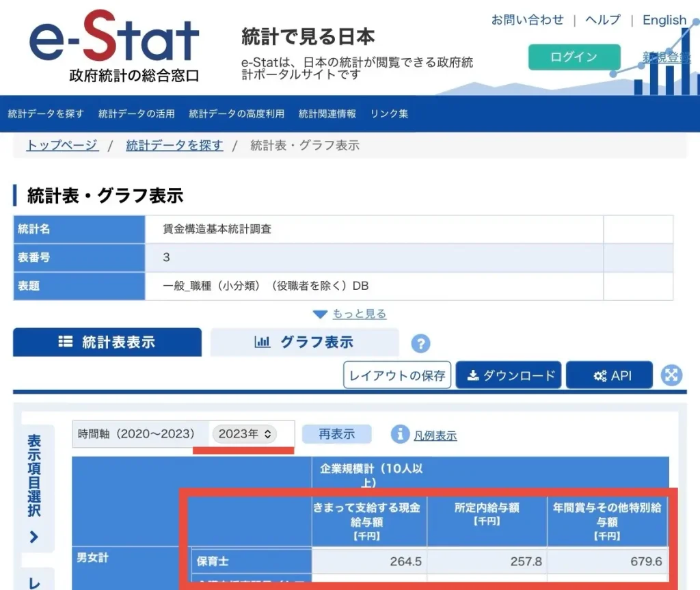Open the 2023年 time axis dropdown
Viewport: 700px width, 590px height.
coord(244,433)
